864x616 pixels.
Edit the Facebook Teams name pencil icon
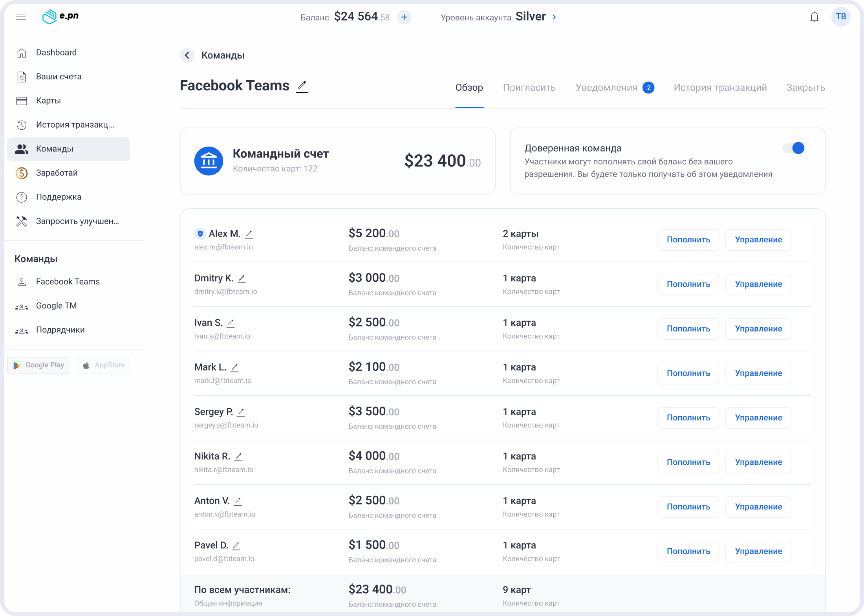(302, 86)
